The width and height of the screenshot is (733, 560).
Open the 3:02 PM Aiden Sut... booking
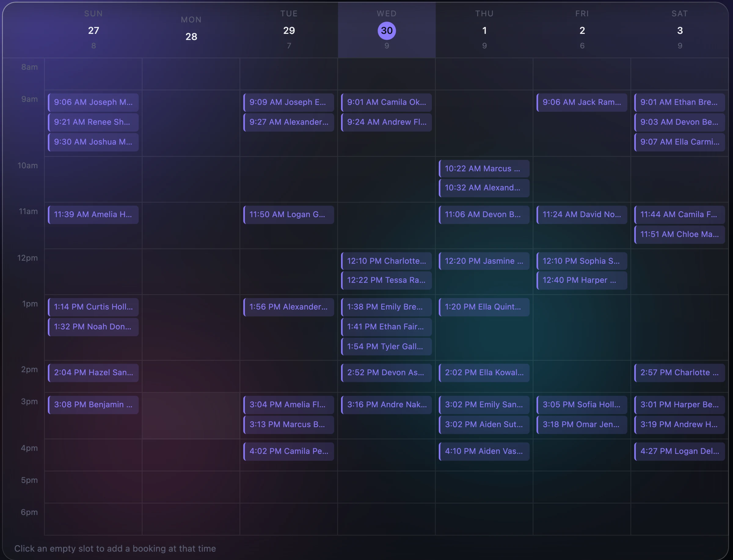click(x=484, y=425)
